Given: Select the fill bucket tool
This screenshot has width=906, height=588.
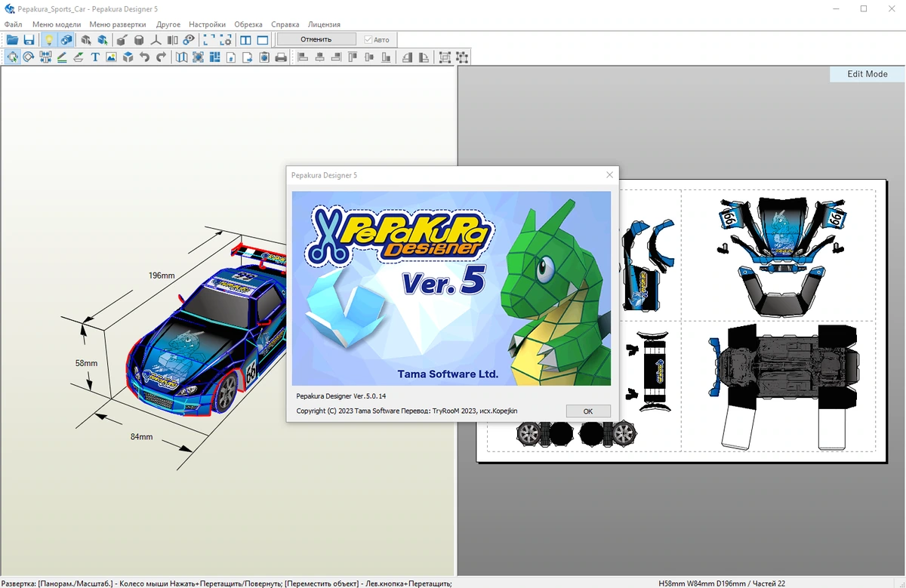Looking at the screenshot, I should click(x=79, y=57).
